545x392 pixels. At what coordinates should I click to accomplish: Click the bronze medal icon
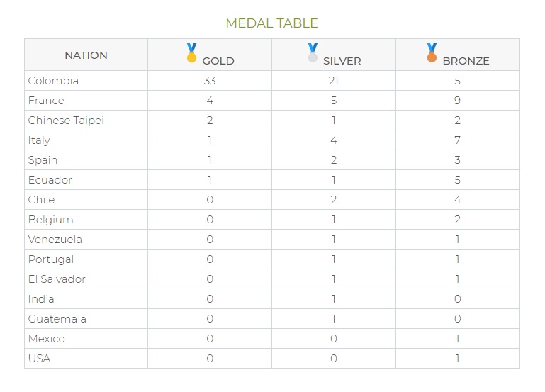[432, 52]
